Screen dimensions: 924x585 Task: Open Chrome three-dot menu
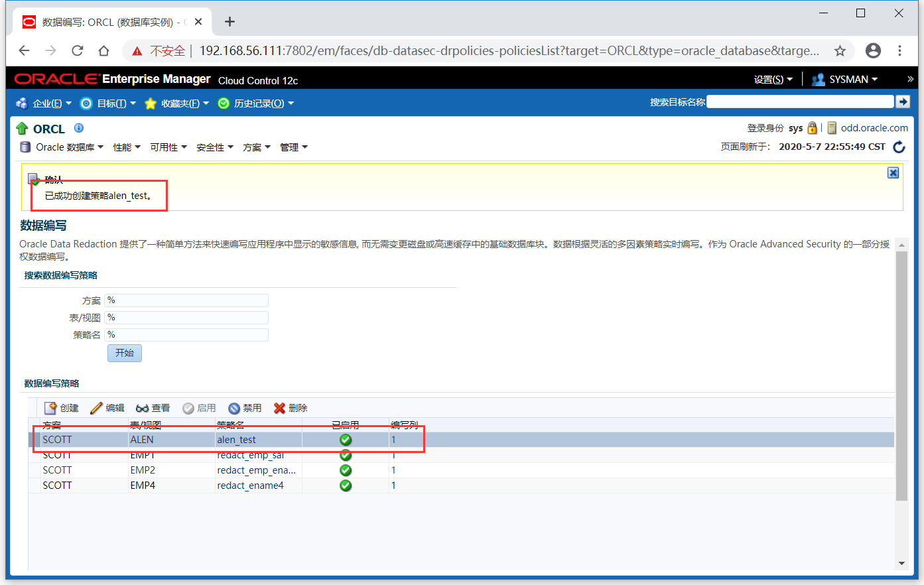tap(899, 50)
